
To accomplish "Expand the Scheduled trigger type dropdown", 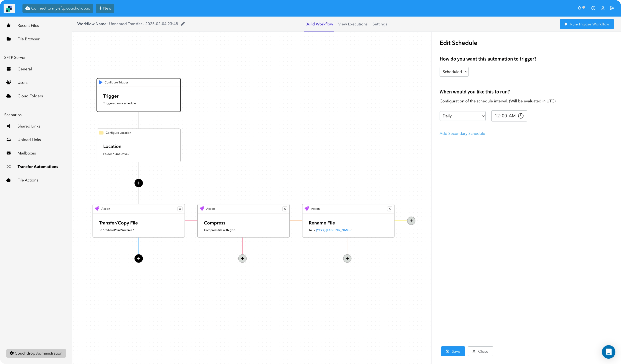I will pyautogui.click(x=454, y=71).
